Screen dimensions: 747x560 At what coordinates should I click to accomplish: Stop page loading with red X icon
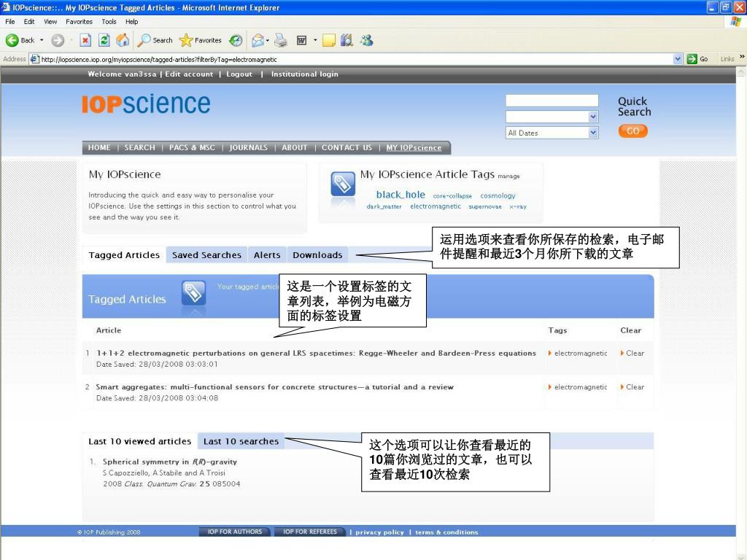85,41
